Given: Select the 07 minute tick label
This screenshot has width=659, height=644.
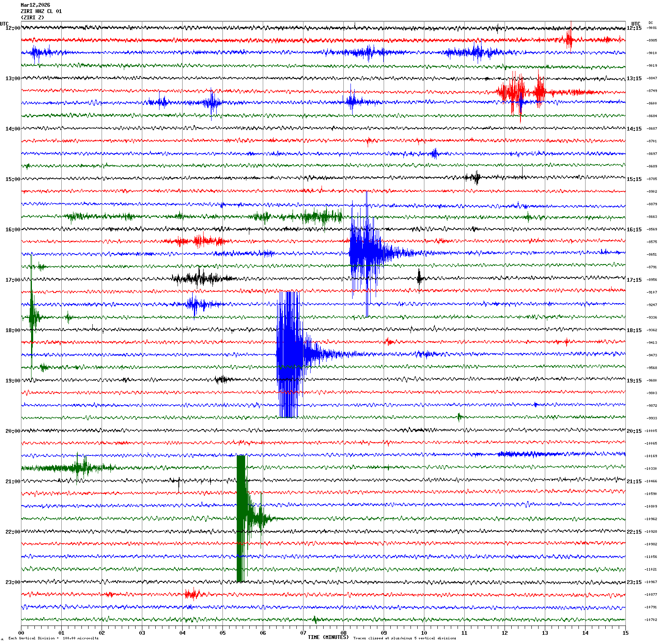Looking at the screenshot, I should pyautogui.click(x=303, y=633).
